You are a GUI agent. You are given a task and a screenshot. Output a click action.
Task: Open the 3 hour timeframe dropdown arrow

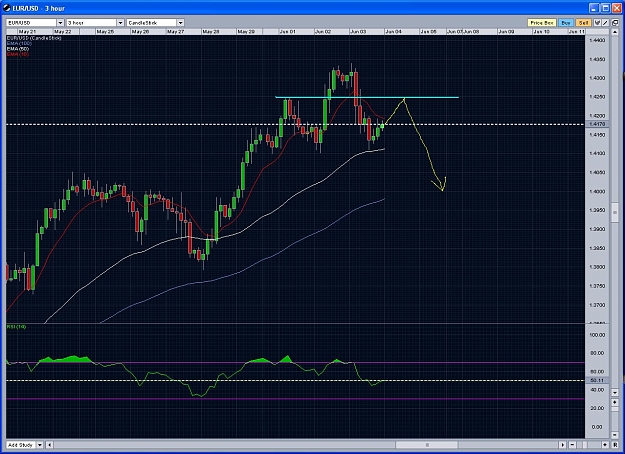tap(120, 23)
